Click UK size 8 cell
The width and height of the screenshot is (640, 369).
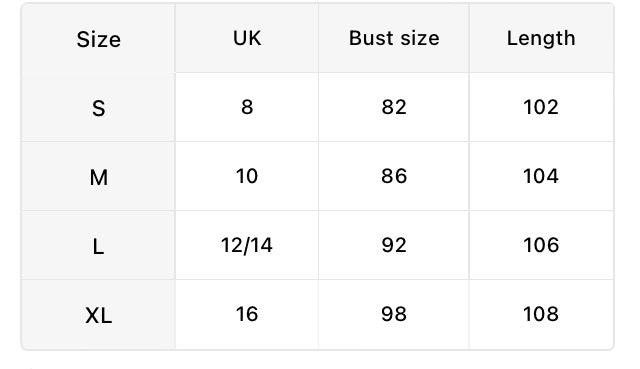click(247, 107)
